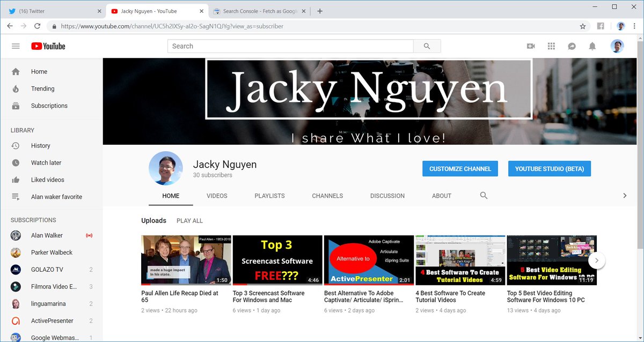Open the hamburger guide menu
Viewport: 644px width, 342px height.
(x=16, y=46)
